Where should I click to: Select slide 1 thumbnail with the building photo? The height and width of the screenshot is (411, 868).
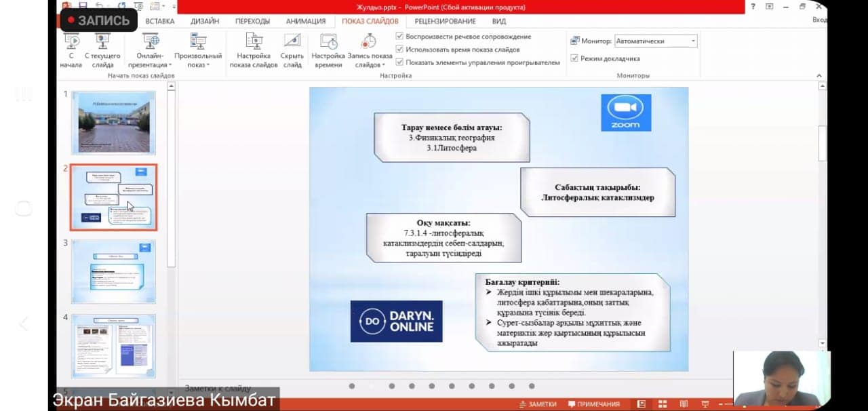click(113, 123)
